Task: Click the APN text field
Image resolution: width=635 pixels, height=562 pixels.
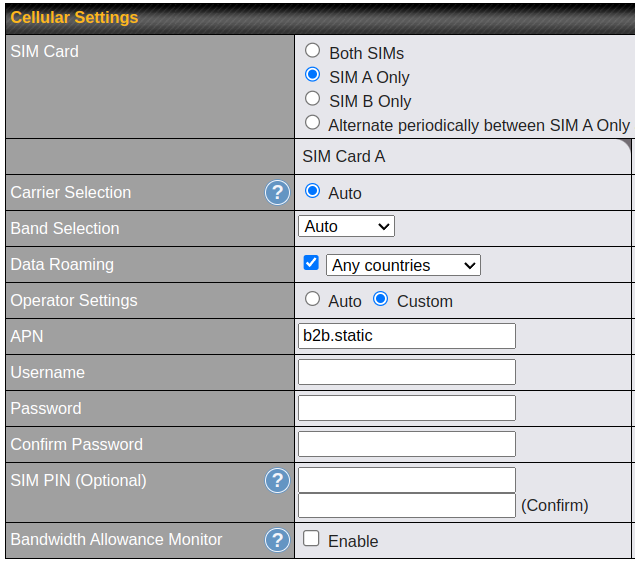Action: pyautogui.click(x=406, y=336)
